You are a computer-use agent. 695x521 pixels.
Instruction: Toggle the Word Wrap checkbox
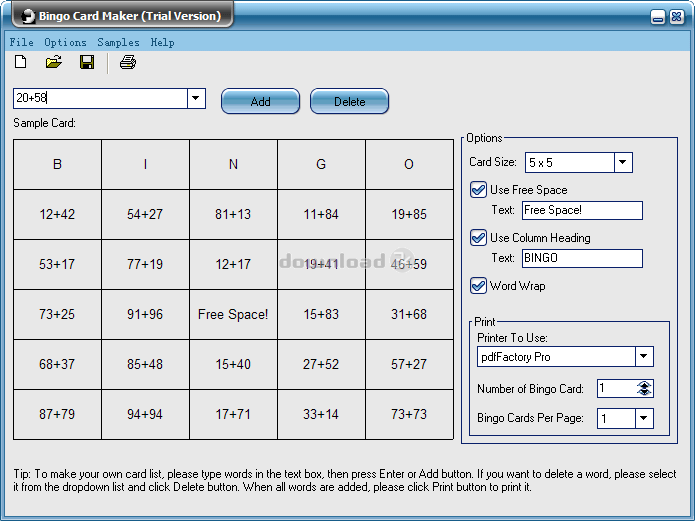tap(478, 286)
